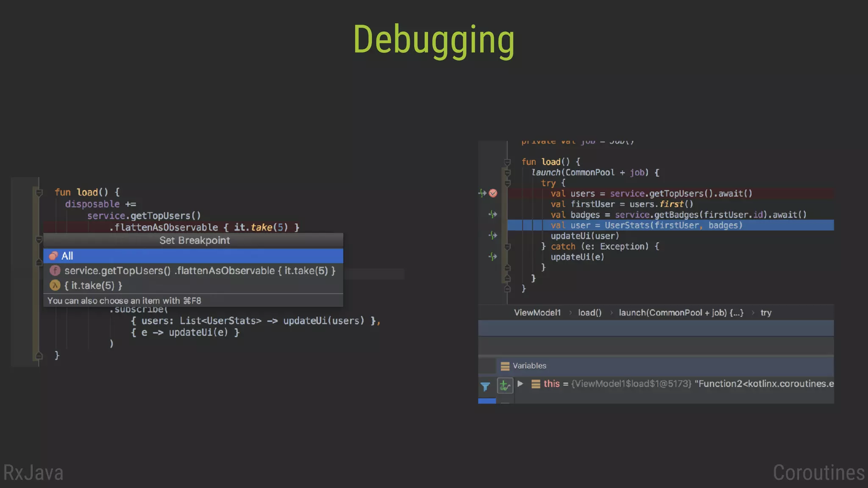Collapse the try block fold marker
Image resolution: width=868 pixels, height=488 pixels.
pyautogui.click(x=507, y=183)
